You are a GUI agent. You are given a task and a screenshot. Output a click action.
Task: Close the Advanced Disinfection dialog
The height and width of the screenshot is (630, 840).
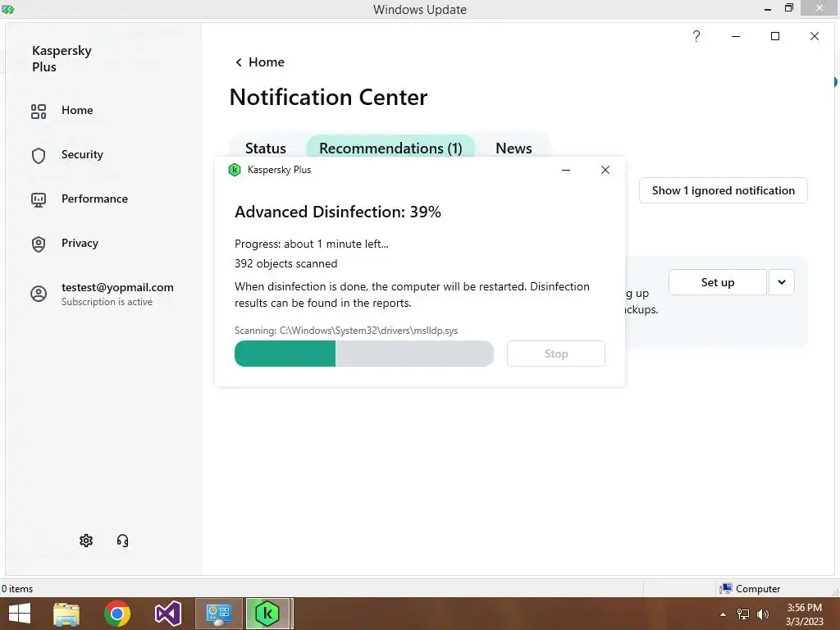(605, 170)
